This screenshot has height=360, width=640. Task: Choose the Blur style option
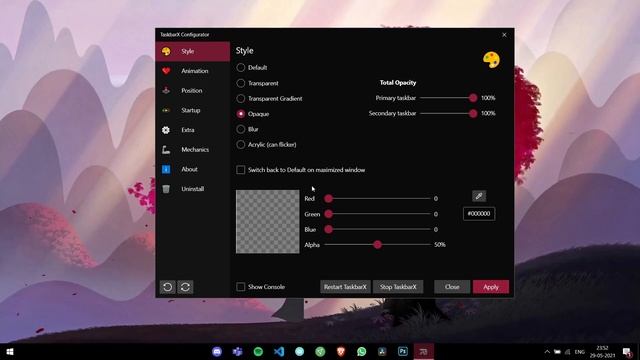coord(241,129)
